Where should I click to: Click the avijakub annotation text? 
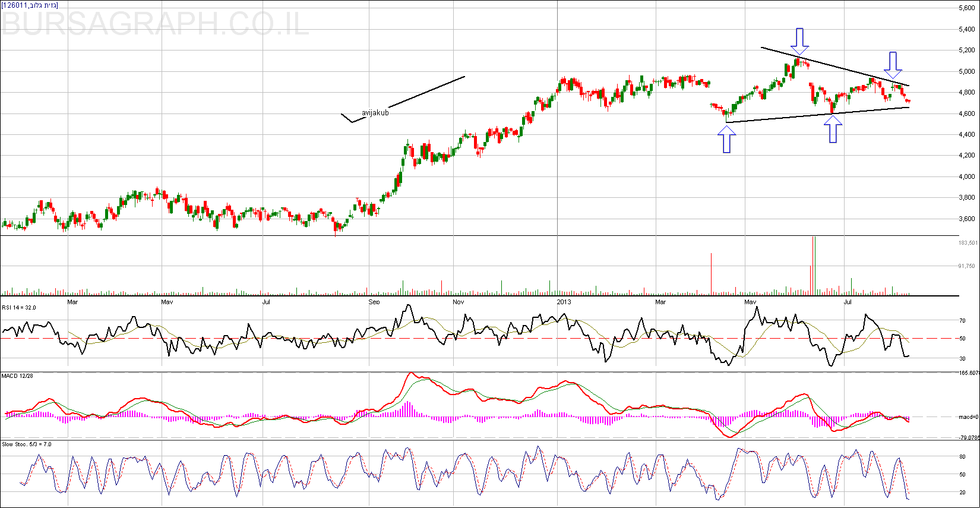point(375,112)
